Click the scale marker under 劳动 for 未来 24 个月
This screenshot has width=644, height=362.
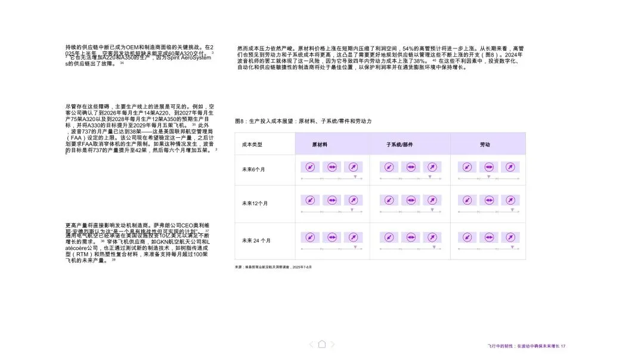512,247
